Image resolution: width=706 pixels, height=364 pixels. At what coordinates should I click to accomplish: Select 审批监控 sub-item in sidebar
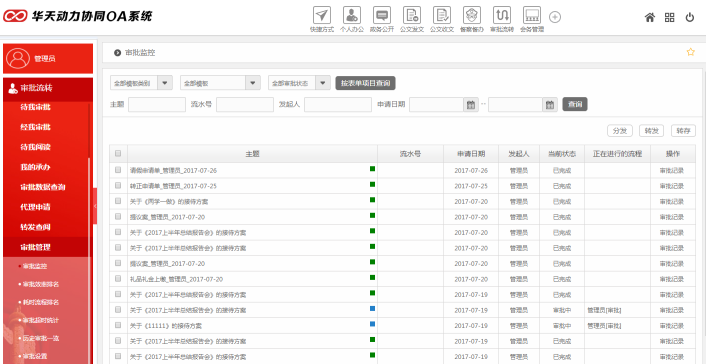35,266
